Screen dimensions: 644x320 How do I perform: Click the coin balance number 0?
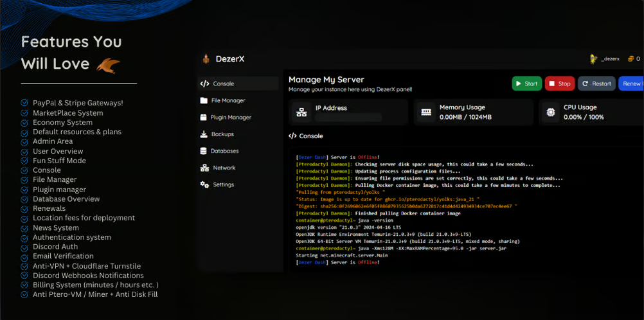638,59
